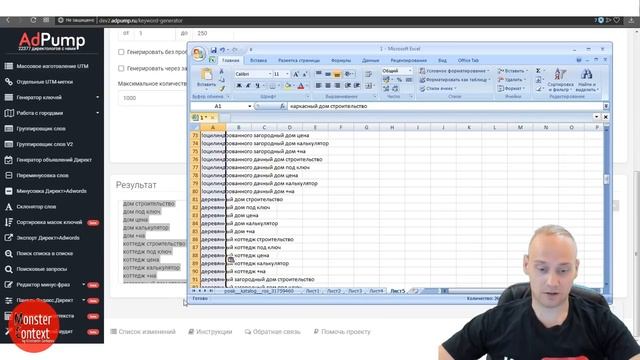Switch to the Рецензирование ribbon tab
Screen dimensions: 640x360
click(x=409, y=60)
